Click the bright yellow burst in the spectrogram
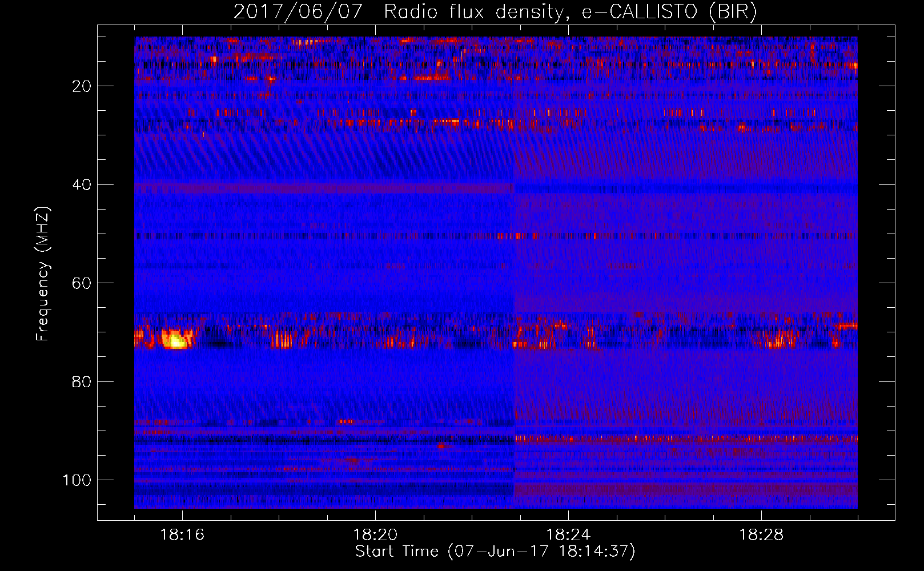This screenshot has height=571, width=924. (x=175, y=340)
